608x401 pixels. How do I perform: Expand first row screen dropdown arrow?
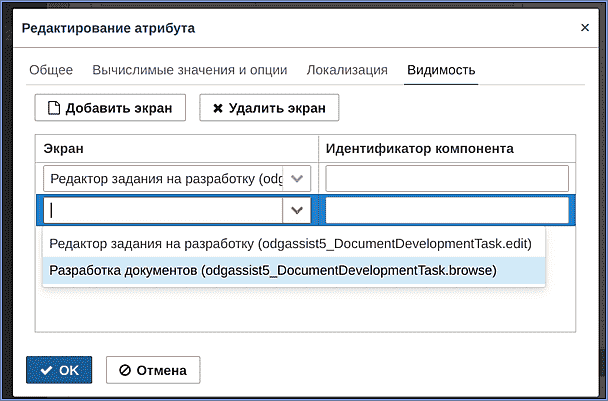pos(297,179)
